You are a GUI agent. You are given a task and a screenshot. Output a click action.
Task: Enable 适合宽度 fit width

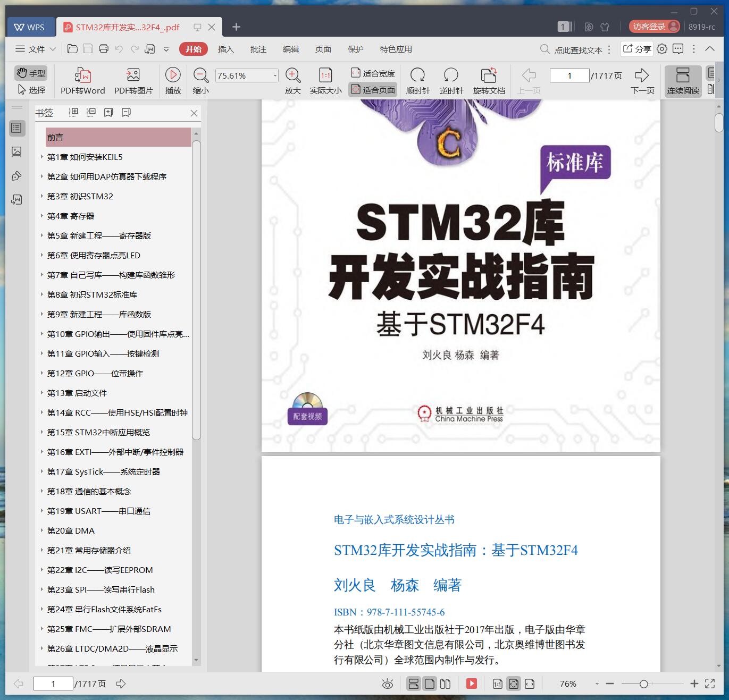pyautogui.click(x=373, y=73)
